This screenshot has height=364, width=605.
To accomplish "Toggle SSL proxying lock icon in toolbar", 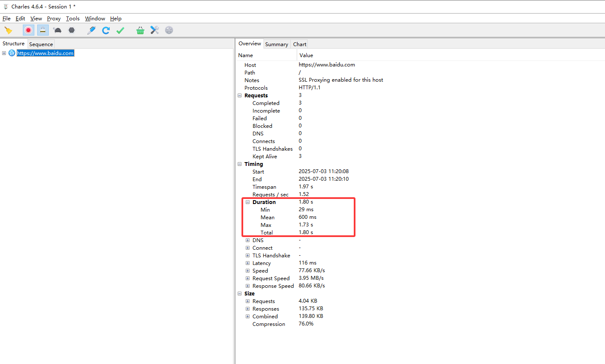I will pos(43,30).
